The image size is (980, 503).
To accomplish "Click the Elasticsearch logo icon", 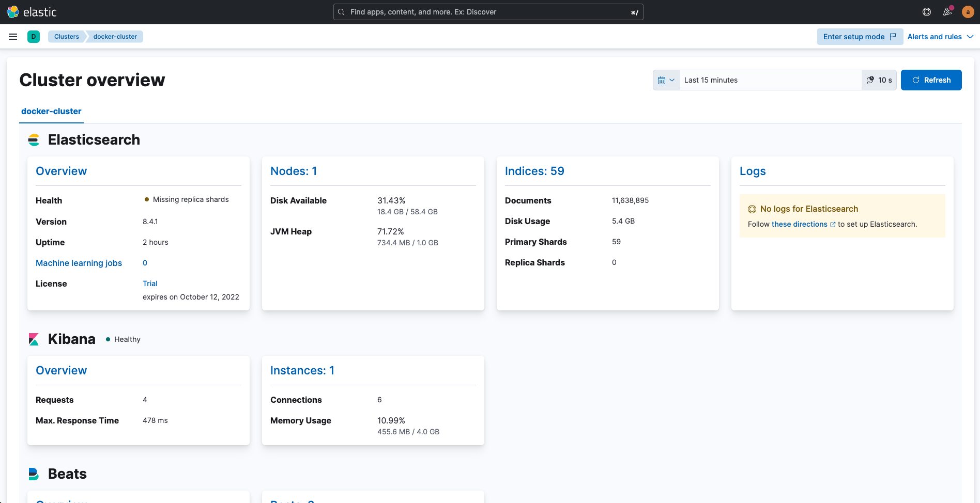I will coord(34,140).
